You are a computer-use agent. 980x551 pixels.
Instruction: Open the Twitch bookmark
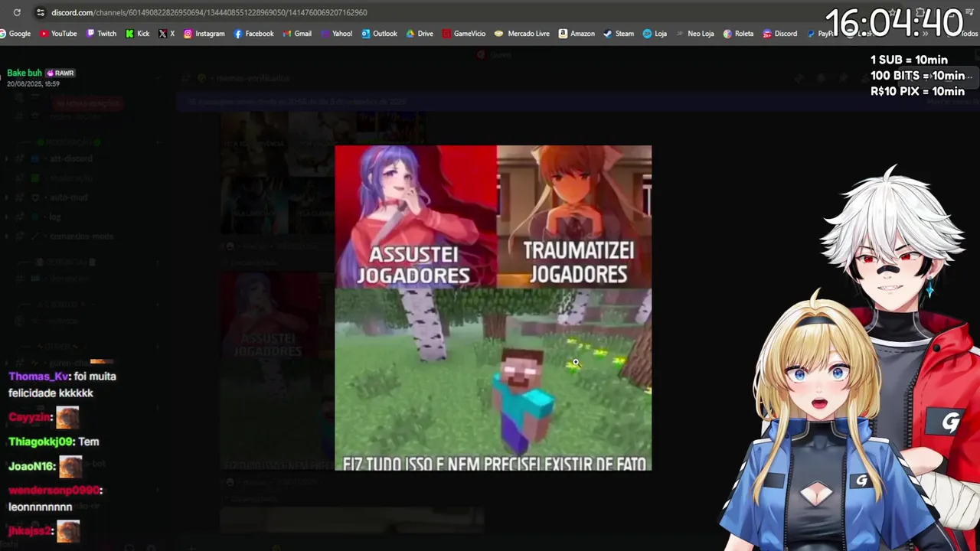101,34
